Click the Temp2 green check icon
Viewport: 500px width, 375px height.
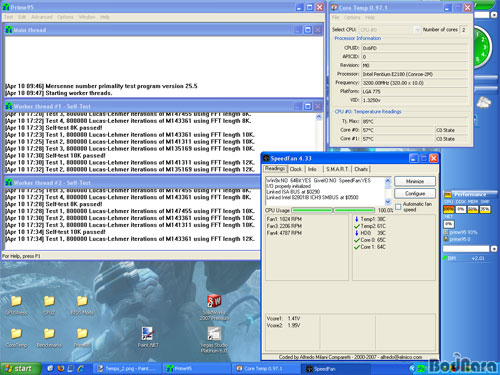357,226
